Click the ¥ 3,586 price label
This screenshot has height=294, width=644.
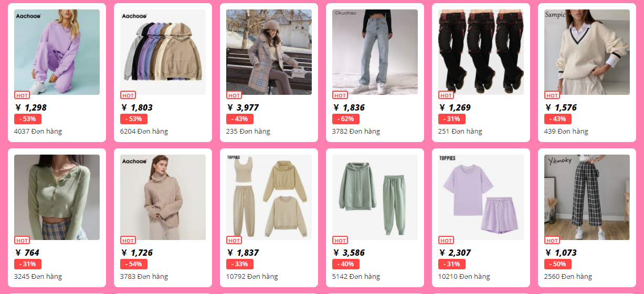(349, 253)
